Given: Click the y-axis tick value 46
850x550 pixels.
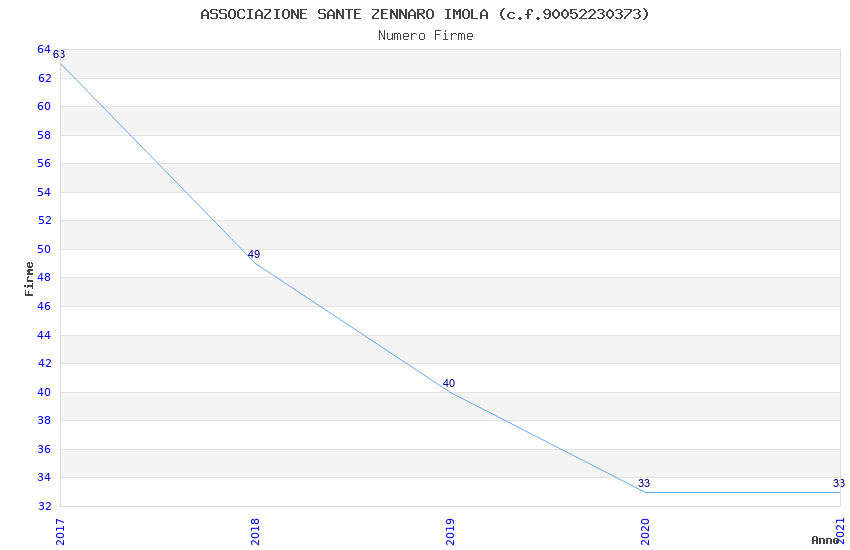Looking at the screenshot, I should pos(44,306).
